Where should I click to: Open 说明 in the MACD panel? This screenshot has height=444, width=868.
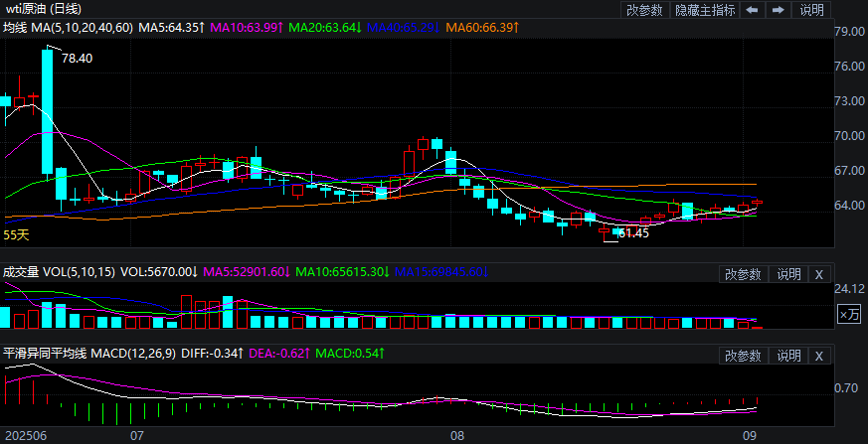pos(787,356)
